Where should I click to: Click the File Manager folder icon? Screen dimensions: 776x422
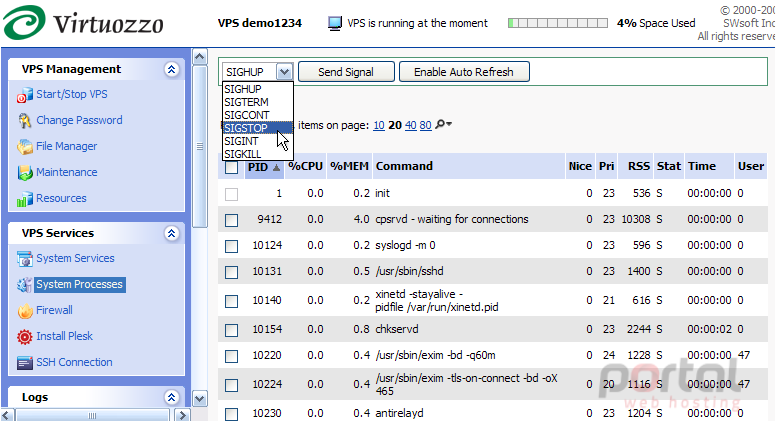coord(25,147)
